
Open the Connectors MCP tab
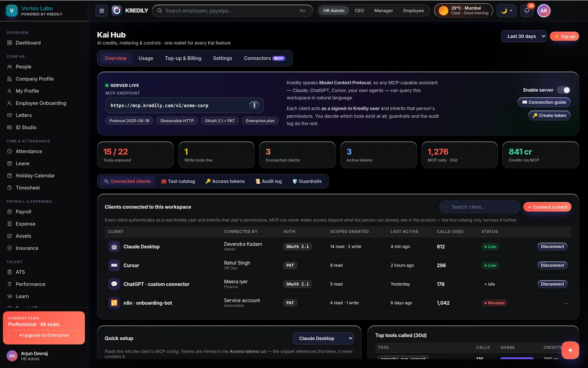click(x=265, y=58)
